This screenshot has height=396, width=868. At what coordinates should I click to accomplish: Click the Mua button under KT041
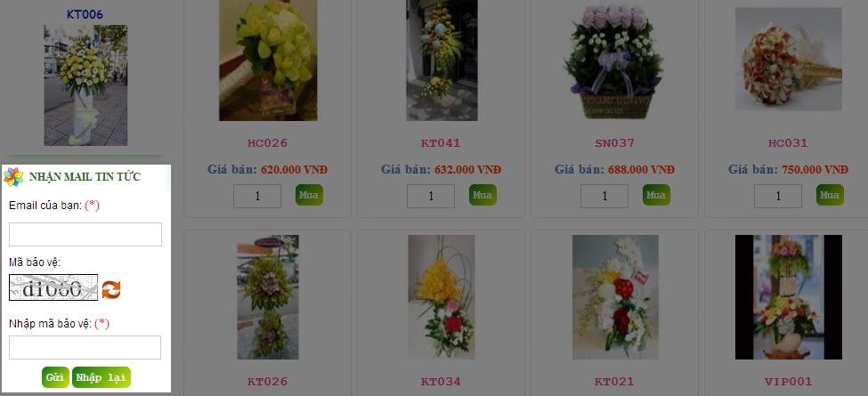coord(483,195)
